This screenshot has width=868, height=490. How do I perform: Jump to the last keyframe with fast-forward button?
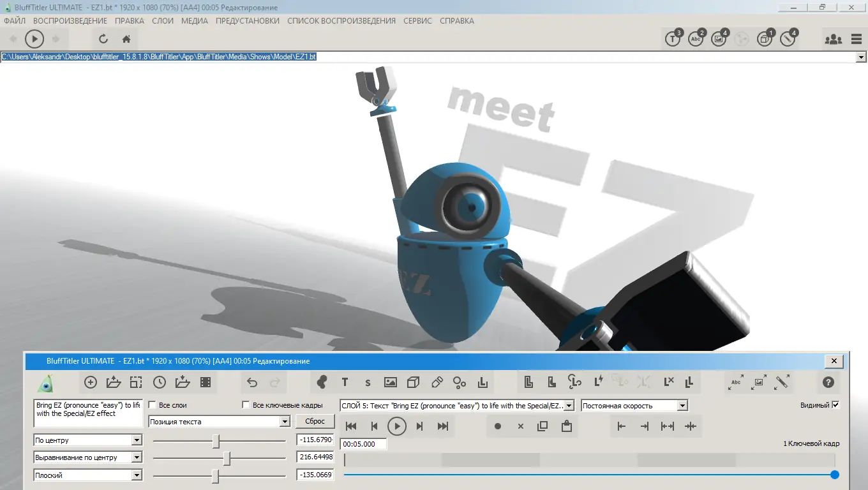(x=443, y=426)
